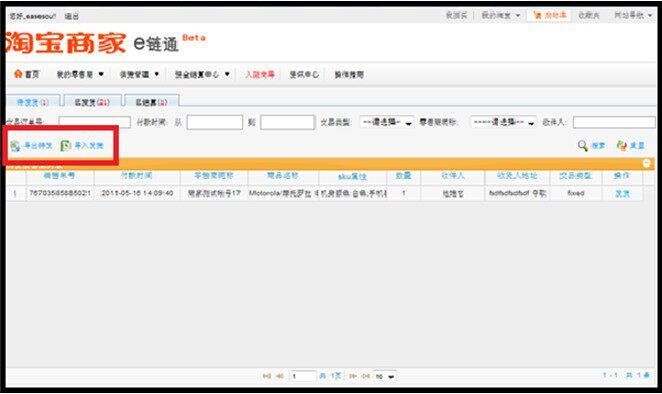Open the home page via the house icon
Image resolution: width=662 pixels, height=394 pixels.
pyautogui.click(x=18, y=74)
